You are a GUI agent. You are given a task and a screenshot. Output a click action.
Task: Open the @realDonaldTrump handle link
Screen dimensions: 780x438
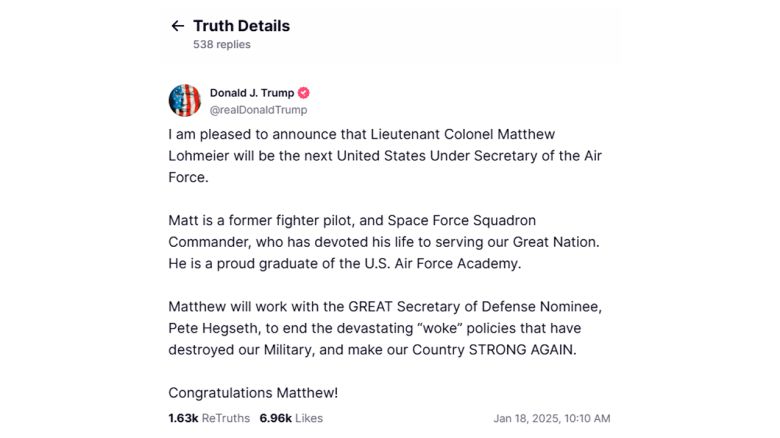coord(258,110)
